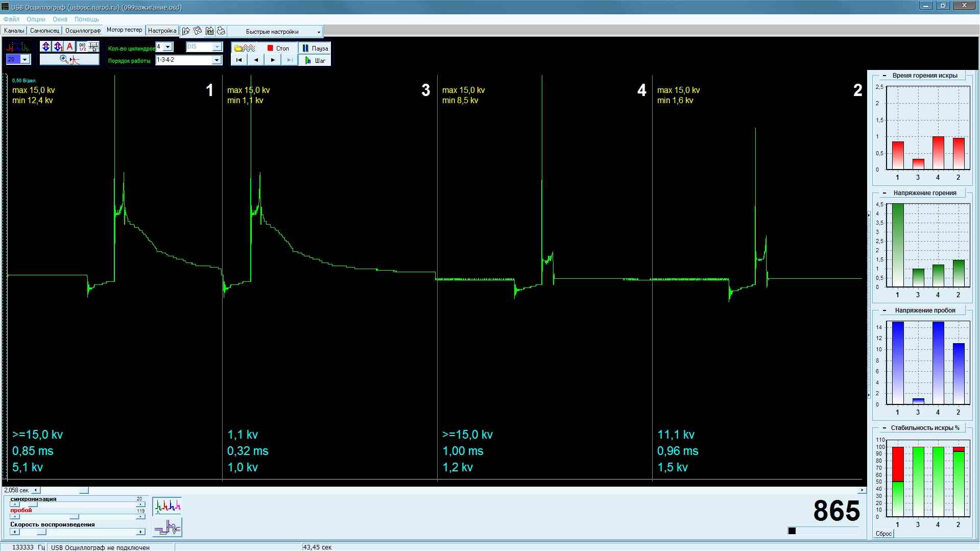Click the time position scrollbar thumb
Viewport: 980px width, 551px height.
click(x=84, y=490)
